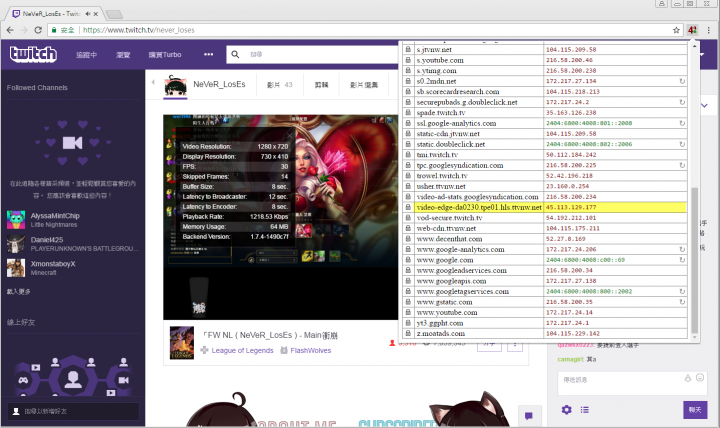Click NeVeR_LosEs channel avatar
The image size is (720, 428).
tap(175, 85)
